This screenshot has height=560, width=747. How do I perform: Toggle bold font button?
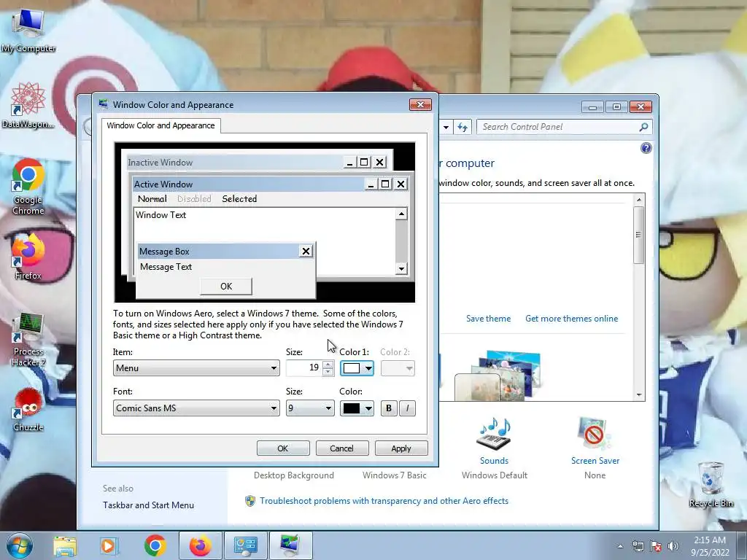tap(389, 408)
